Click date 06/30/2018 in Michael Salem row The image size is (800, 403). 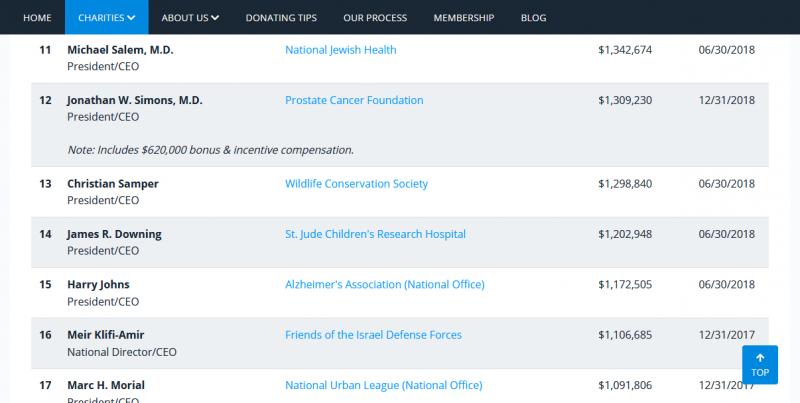tap(727, 49)
